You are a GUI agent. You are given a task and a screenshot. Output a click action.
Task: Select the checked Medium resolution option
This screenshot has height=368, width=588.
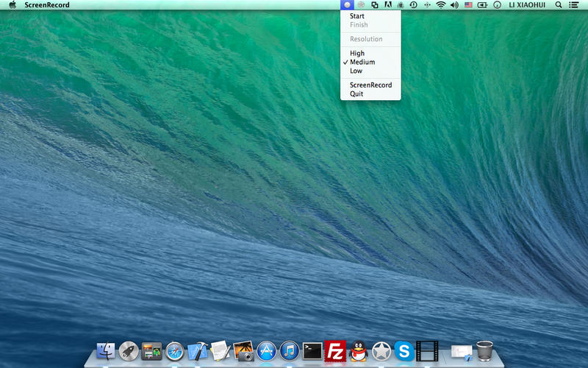362,63
